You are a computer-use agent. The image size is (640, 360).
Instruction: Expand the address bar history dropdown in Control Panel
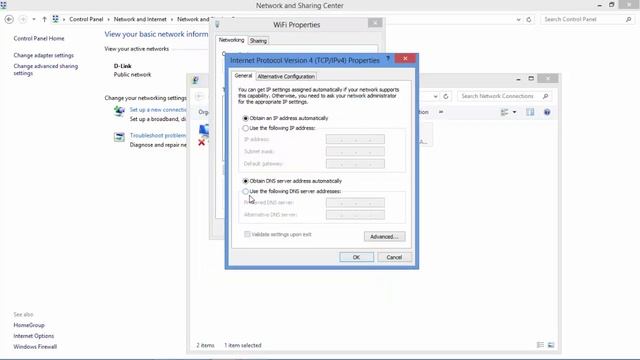(518, 19)
